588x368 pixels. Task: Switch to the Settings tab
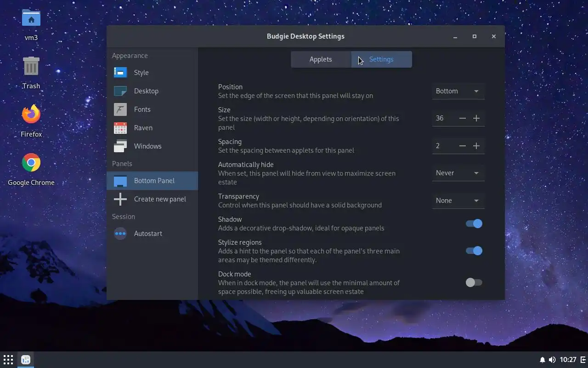click(381, 59)
